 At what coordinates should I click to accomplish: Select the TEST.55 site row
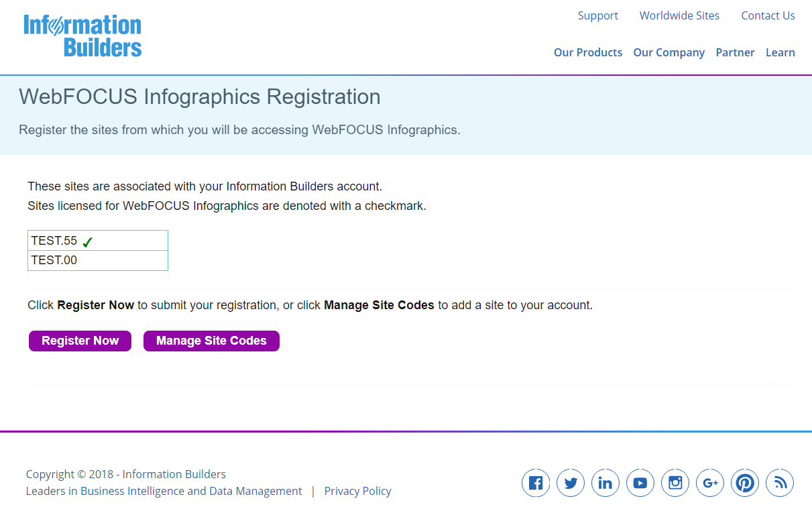tap(98, 241)
